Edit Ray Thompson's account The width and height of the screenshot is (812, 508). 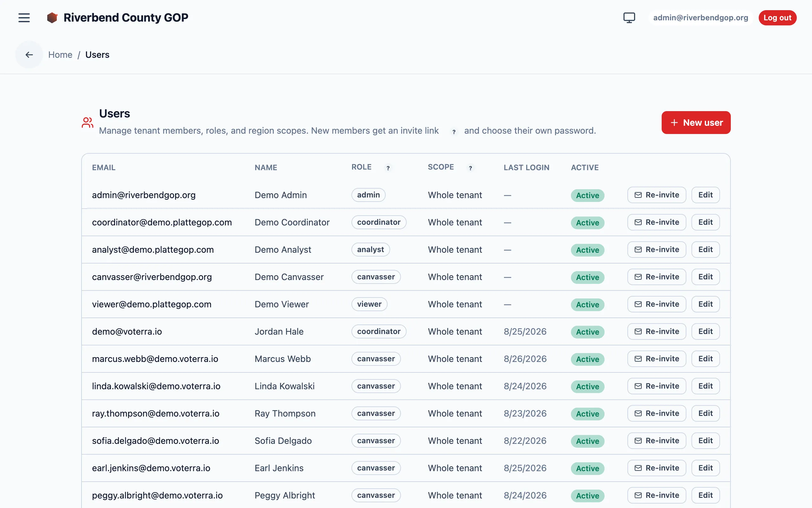coord(705,413)
